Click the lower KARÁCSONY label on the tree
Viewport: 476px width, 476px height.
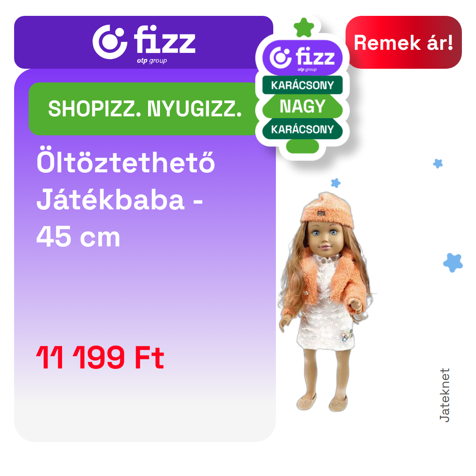point(302,129)
